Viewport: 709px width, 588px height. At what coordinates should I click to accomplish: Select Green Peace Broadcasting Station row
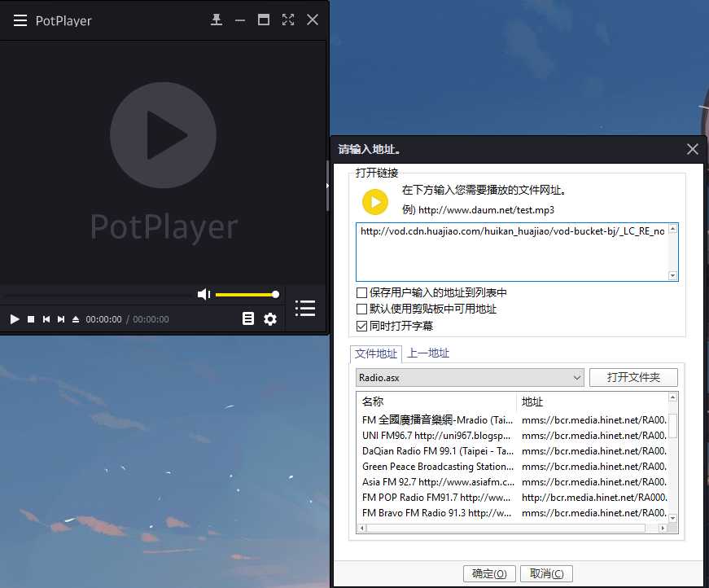click(x=513, y=467)
